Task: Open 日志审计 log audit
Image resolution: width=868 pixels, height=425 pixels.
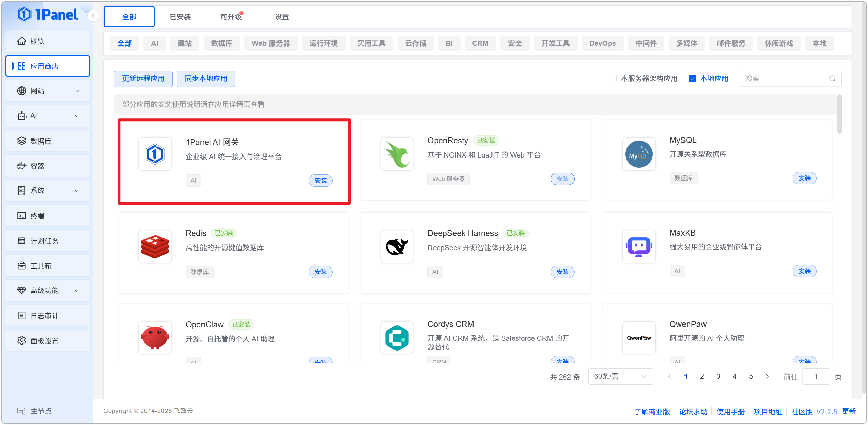Action: coord(47,316)
